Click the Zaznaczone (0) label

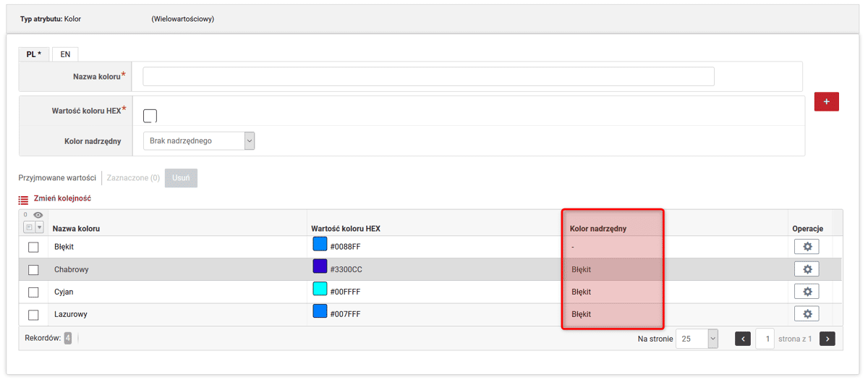(134, 178)
